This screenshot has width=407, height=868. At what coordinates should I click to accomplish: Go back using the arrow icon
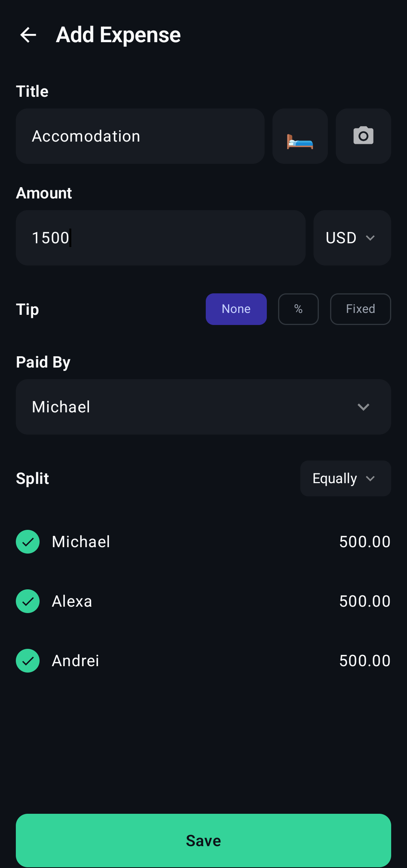28,35
